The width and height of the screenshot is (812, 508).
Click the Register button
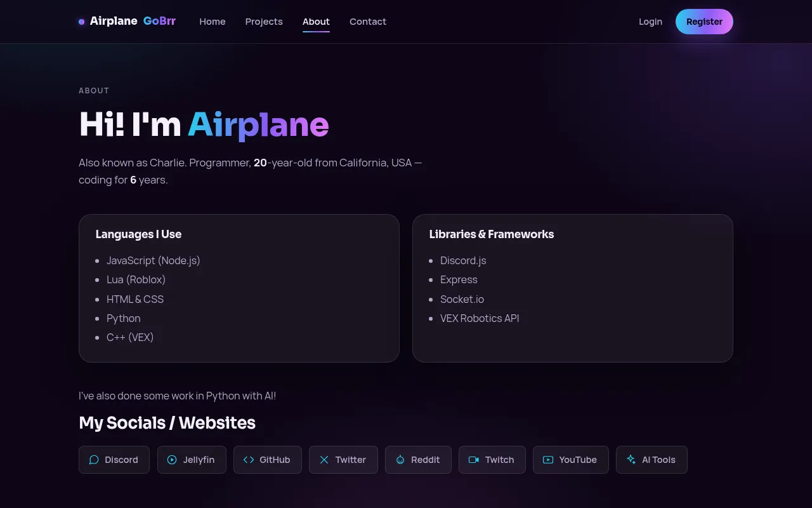pos(704,22)
